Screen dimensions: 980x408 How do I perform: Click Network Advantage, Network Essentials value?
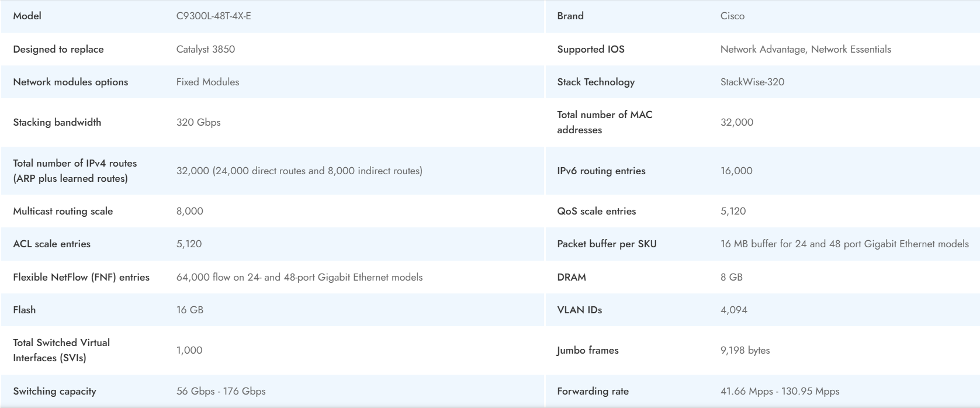[805, 49]
